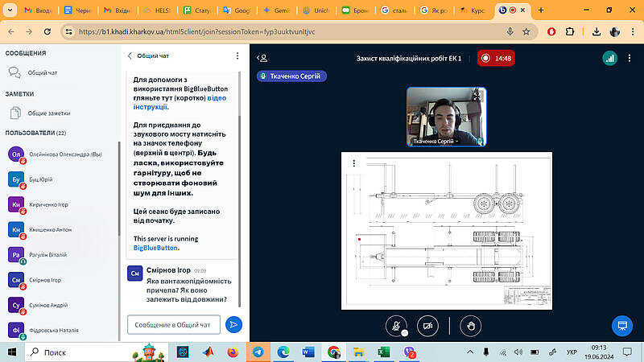The height and width of the screenshot is (362, 644).
Task: Toggle the webcam sharing button
Action: tap(427, 326)
